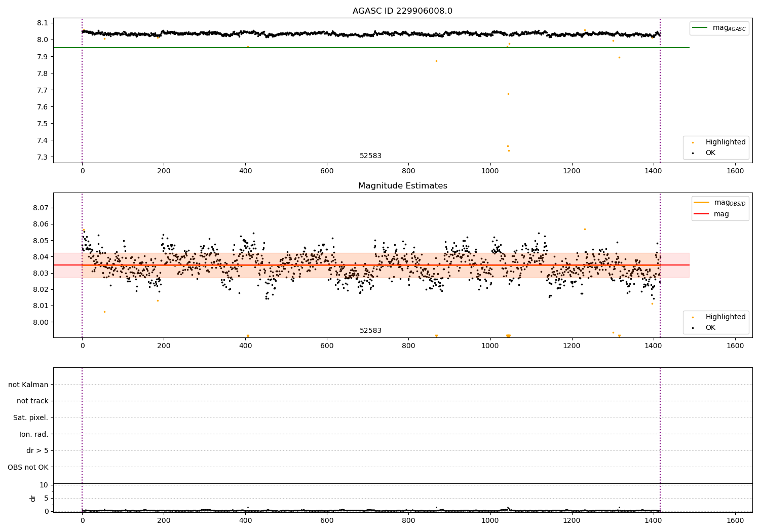Select 'Highlighted' in the Magnitude Estimates legend

click(x=726, y=317)
